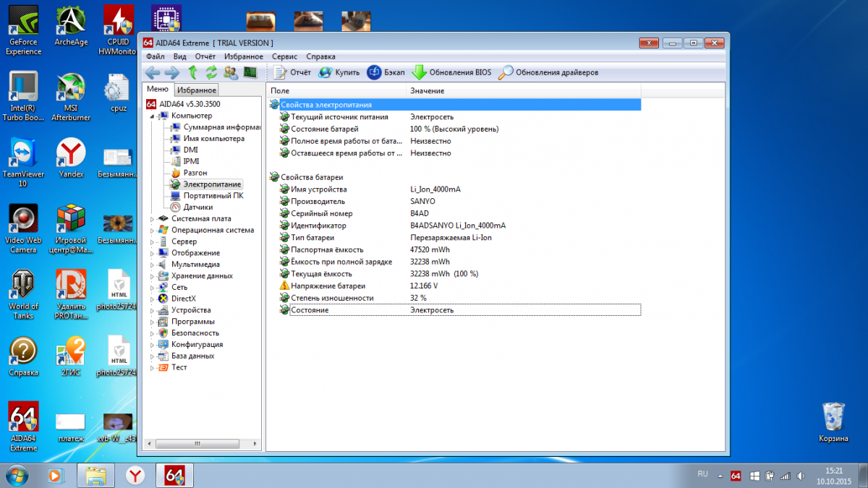Expand the Сервер tree node
Viewport: 868px width, 488px height.
coord(153,242)
